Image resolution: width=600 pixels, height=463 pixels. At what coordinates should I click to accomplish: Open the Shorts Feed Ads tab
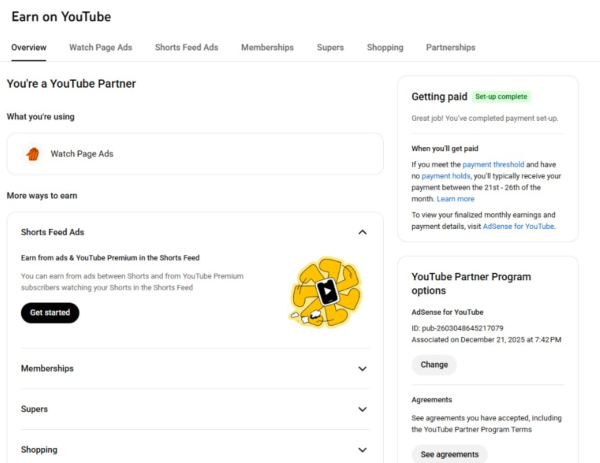pos(186,47)
